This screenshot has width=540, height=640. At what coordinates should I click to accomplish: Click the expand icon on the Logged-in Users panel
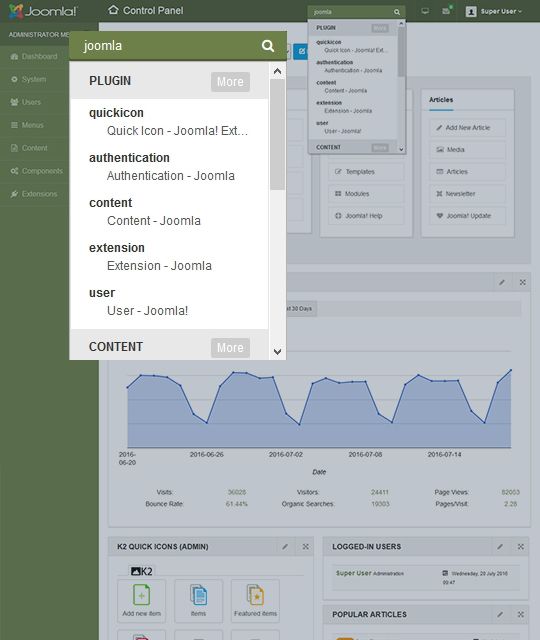tap(521, 547)
